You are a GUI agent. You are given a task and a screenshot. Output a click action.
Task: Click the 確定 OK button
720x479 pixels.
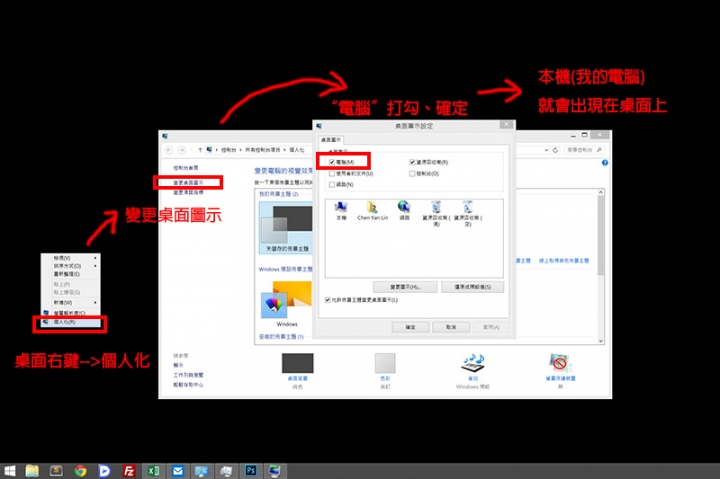click(410, 327)
